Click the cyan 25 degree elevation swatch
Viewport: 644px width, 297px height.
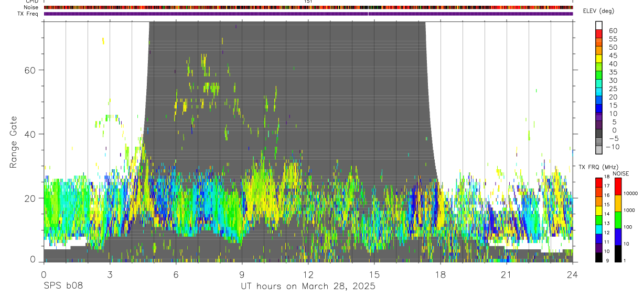pyautogui.click(x=599, y=92)
